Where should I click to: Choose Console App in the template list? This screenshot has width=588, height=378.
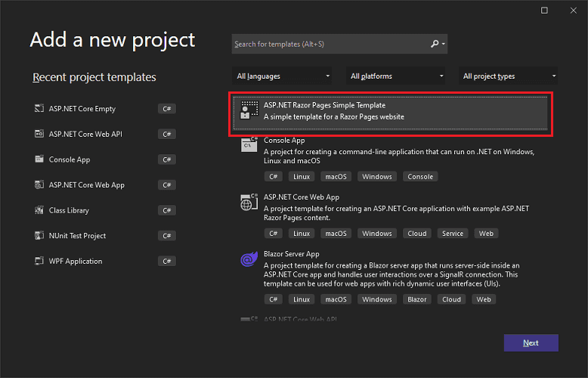[x=284, y=141]
